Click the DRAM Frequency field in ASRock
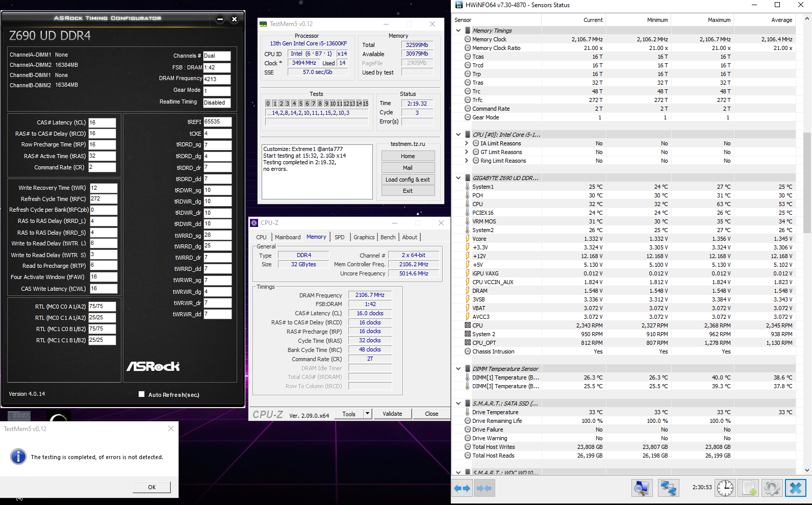The width and height of the screenshot is (812, 505). (217, 79)
